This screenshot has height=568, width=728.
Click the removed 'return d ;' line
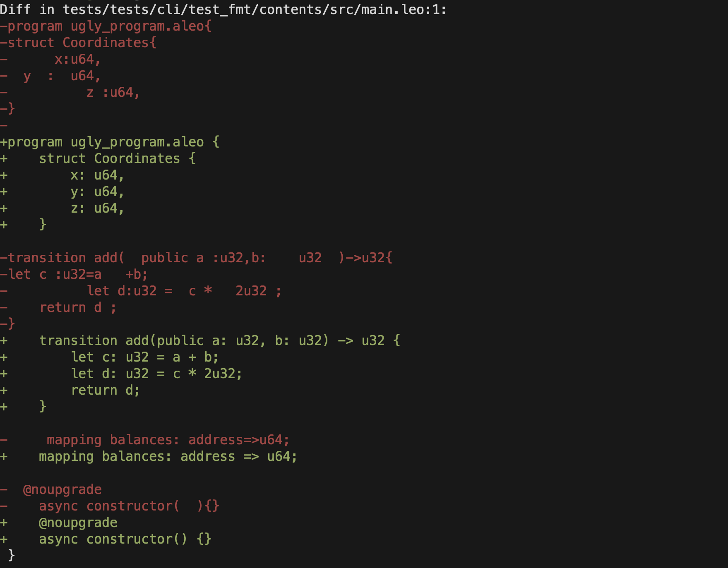pyautogui.click(x=78, y=307)
